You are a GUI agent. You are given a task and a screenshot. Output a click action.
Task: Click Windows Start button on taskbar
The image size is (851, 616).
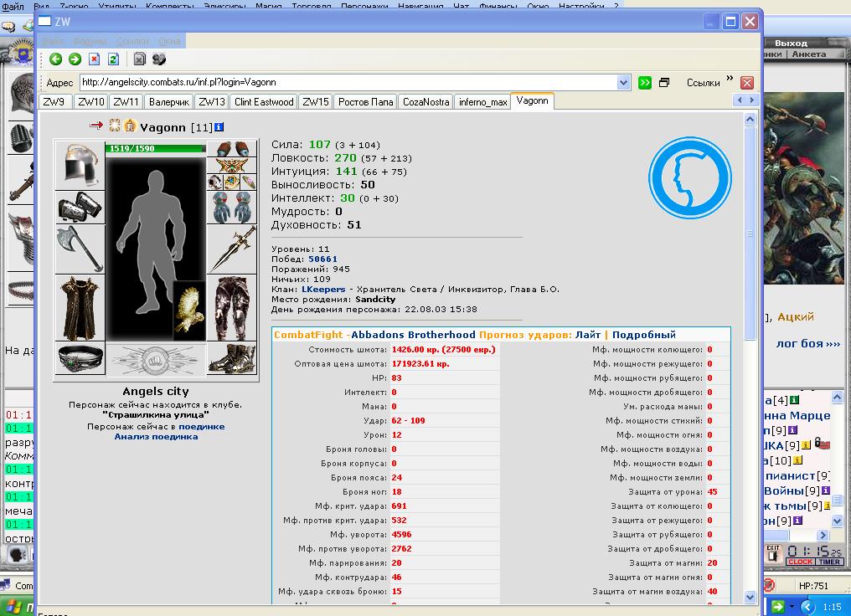click(18, 608)
